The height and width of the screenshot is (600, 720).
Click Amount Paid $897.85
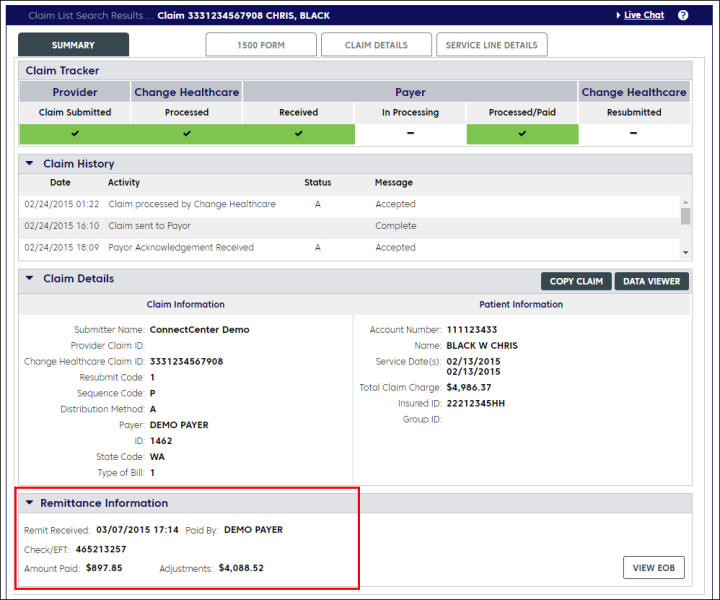104,568
